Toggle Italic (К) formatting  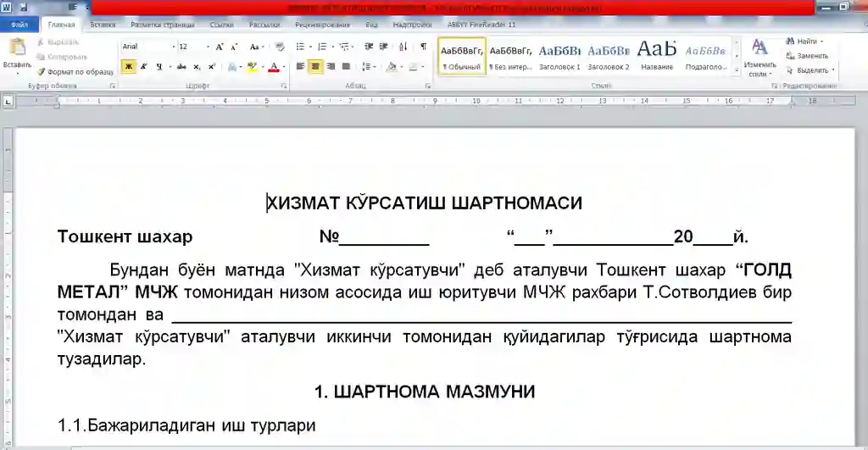coord(144,67)
